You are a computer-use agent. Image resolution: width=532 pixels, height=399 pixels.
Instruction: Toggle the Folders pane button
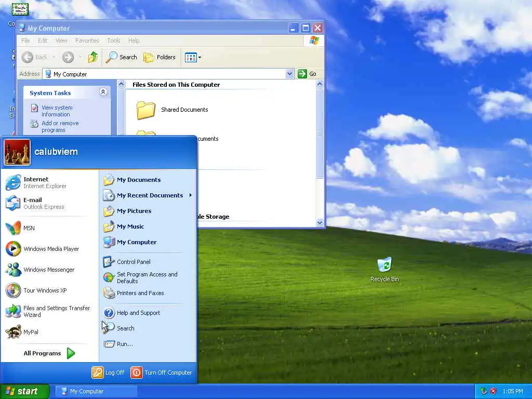tap(159, 57)
